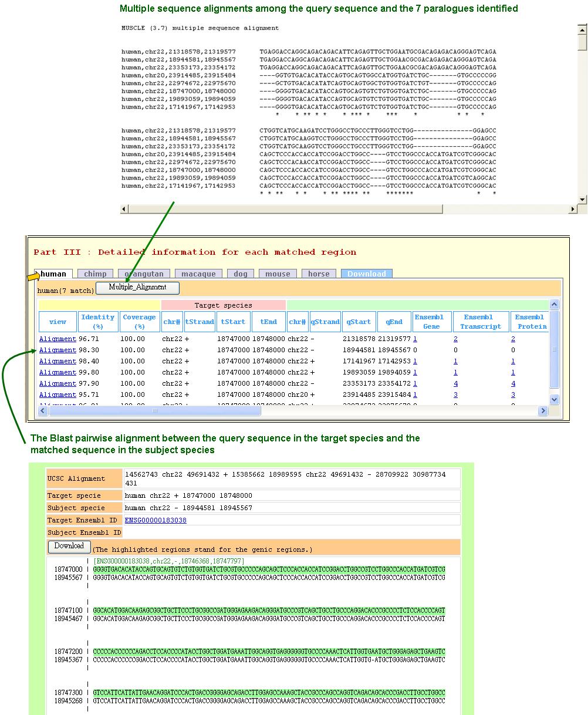The image size is (588, 715).
Task: Open Alignment link for 98.40 identity row
Action: [x=58, y=362]
